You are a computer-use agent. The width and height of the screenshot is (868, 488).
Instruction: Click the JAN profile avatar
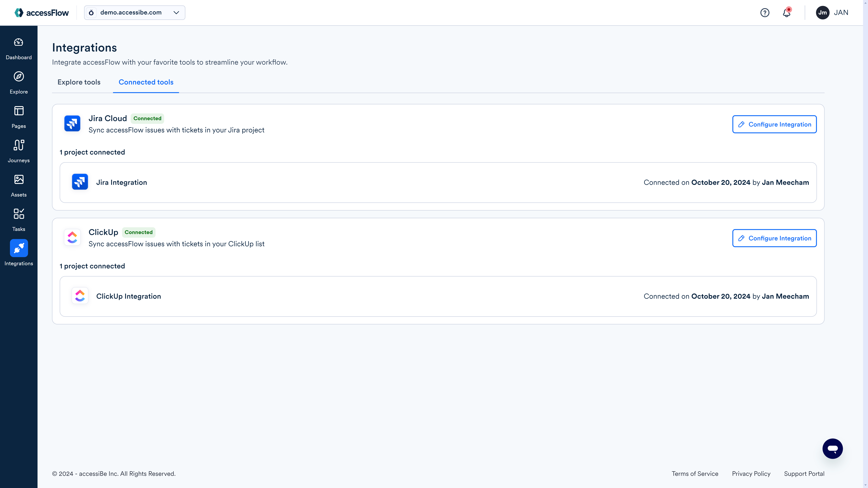[822, 12]
